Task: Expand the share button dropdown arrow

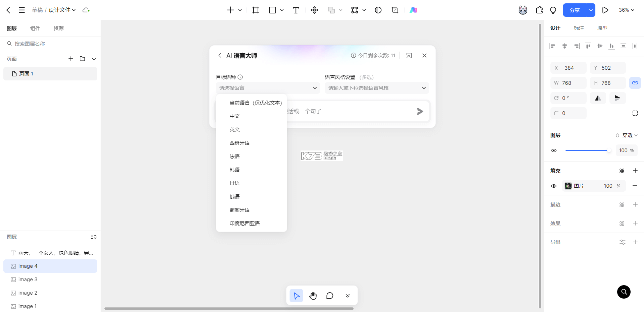Action: (591, 10)
